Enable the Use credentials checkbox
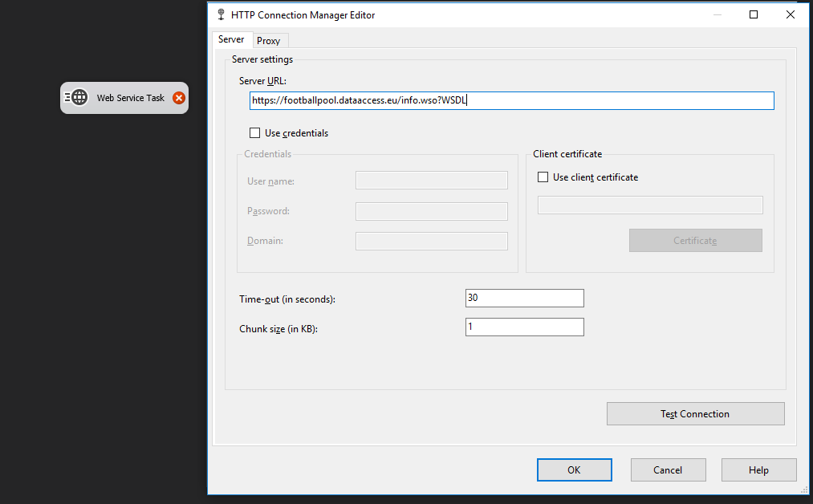This screenshot has width=813, height=504. 255,133
